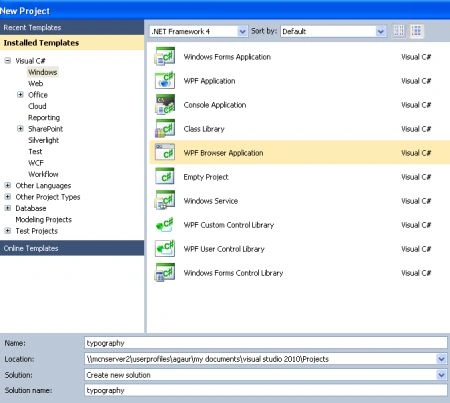Select the WPF Application template name
The image size is (450, 403).
pos(210,81)
